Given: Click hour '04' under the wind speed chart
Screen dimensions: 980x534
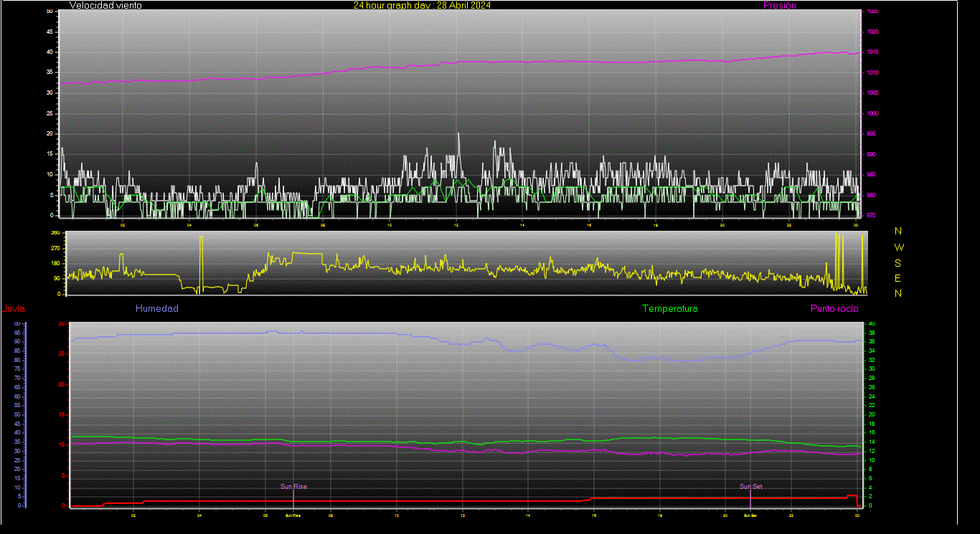Looking at the screenshot, I should pyautogui.click(x=189, y=225).
